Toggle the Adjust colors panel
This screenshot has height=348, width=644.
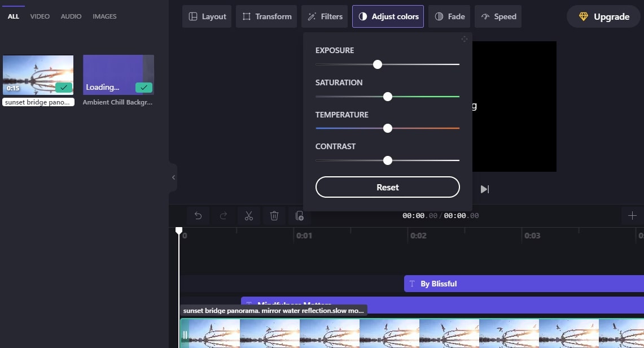[388, 16]
